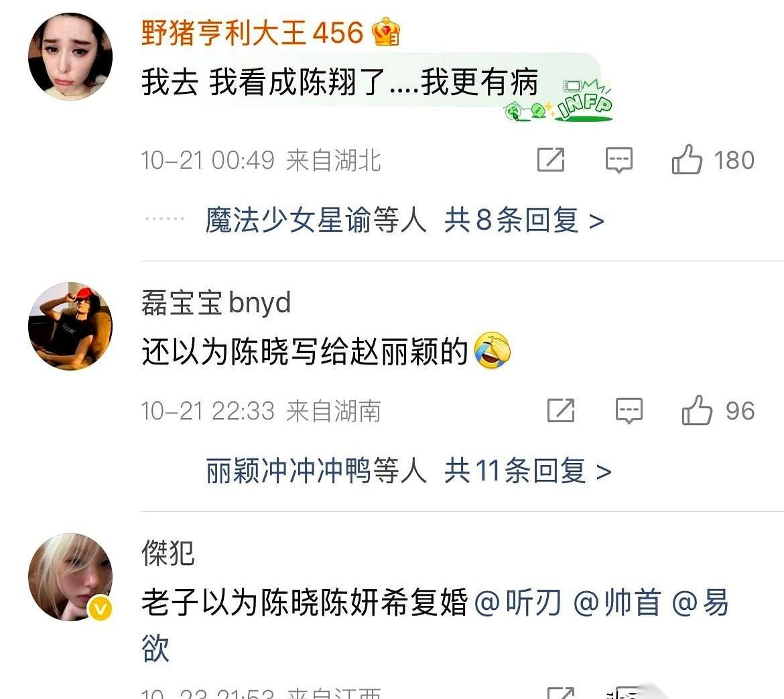Open the 傑犯 username link
This screenshot has width=784, height=699.
(168, 553)
